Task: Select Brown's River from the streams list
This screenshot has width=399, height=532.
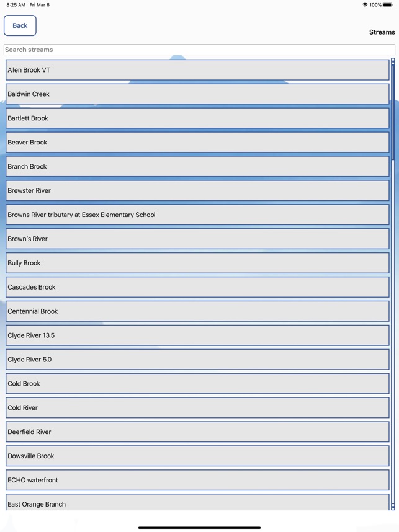Action: (197, 239)
